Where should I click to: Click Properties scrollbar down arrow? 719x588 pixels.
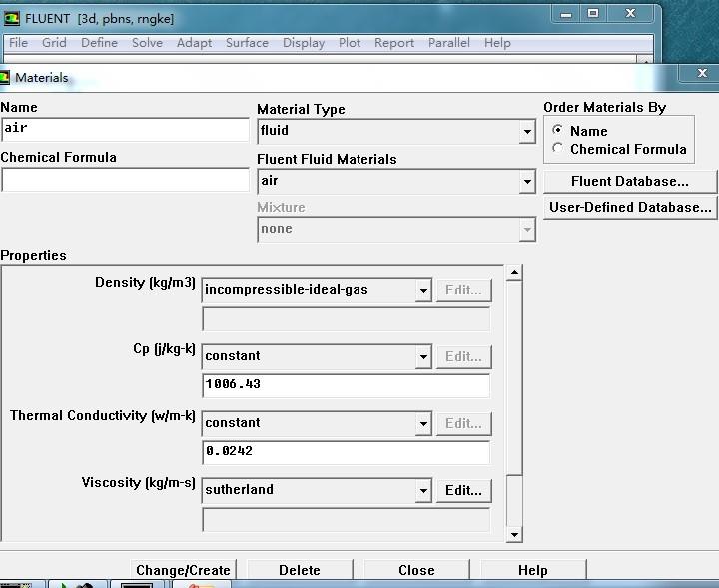click(x=514, y=535)
